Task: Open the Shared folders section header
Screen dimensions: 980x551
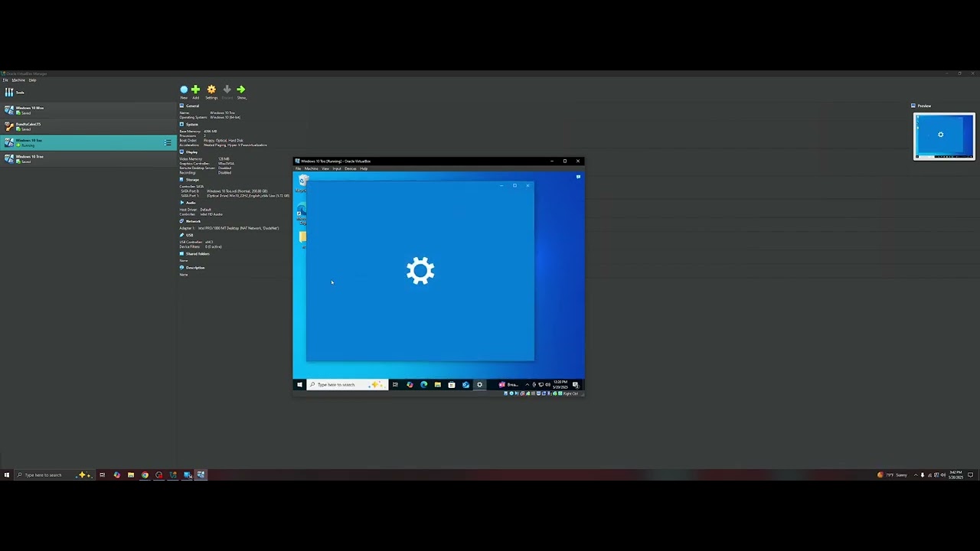Action: (x=195, y=253)
